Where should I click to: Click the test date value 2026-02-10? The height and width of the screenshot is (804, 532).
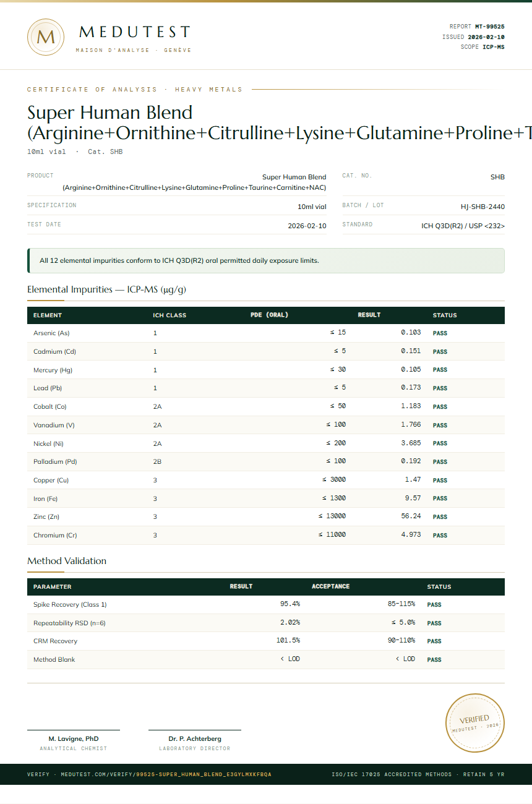tap(307, 226)
